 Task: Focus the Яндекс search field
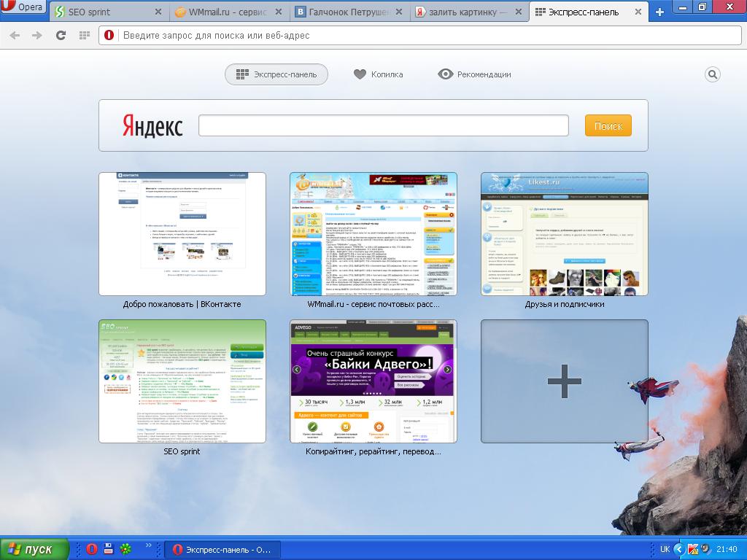coord(384,125)
